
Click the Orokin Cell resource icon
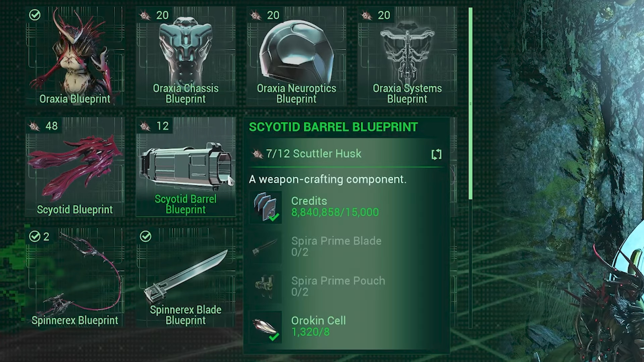coord(265,327)
